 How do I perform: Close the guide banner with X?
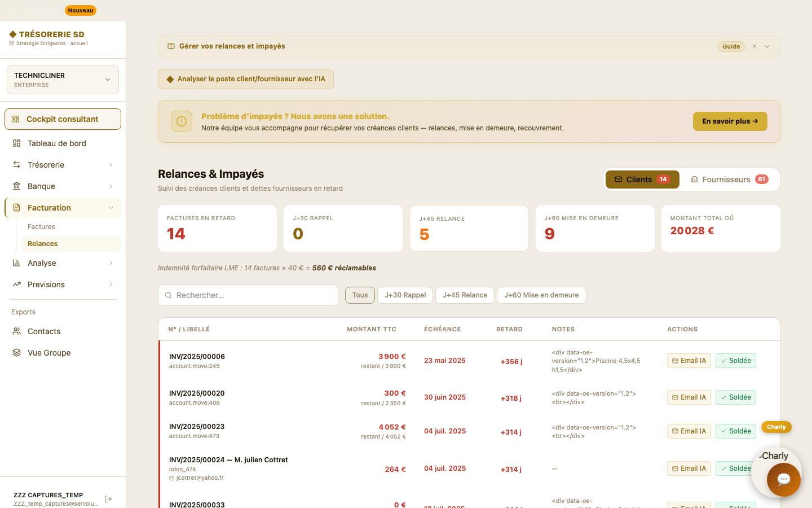coord(754,46)
